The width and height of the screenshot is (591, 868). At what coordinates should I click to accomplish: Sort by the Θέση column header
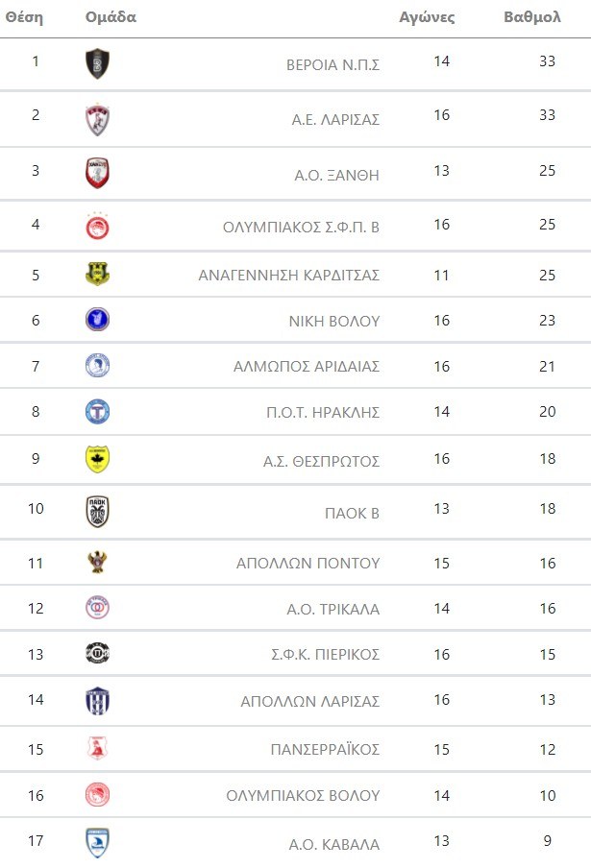[x=24, y=17]
